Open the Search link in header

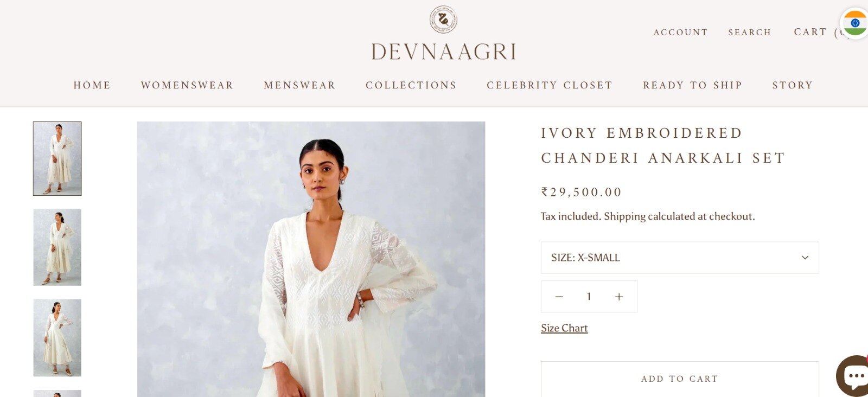pyautogui.click(x=750, y=33)
